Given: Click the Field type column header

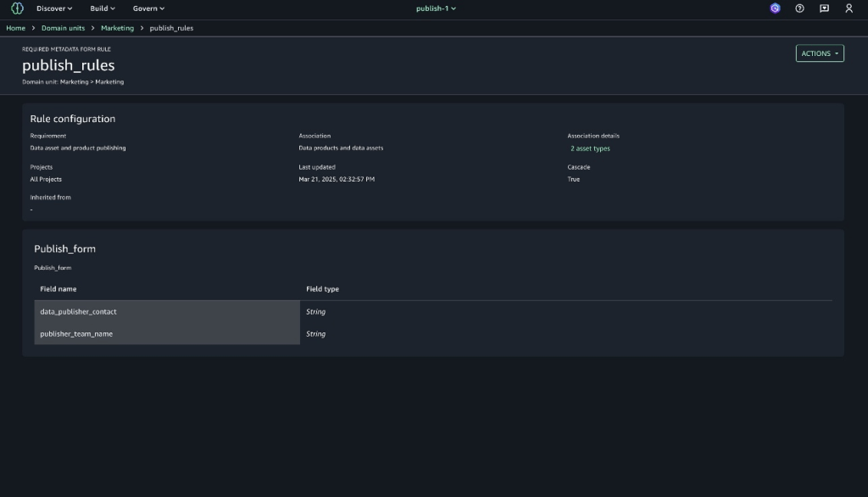Looking at the screenshot, I should (x=322, y=289).
